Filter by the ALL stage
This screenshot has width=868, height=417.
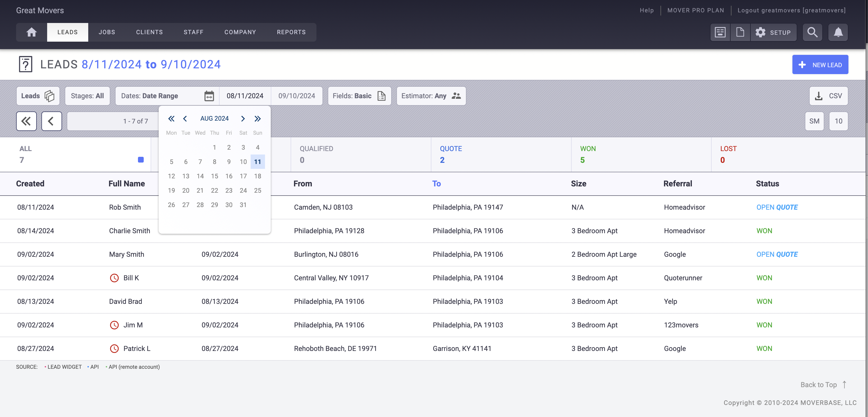76,155
